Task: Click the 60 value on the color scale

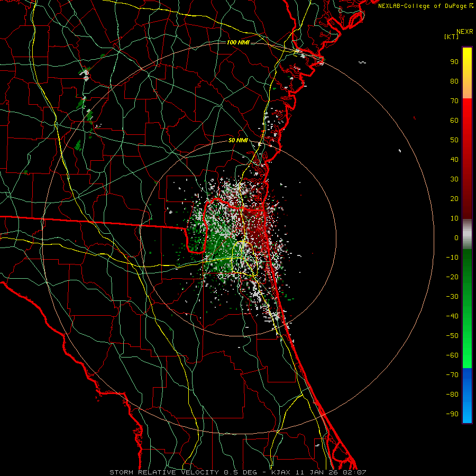Action: point(454,121)
